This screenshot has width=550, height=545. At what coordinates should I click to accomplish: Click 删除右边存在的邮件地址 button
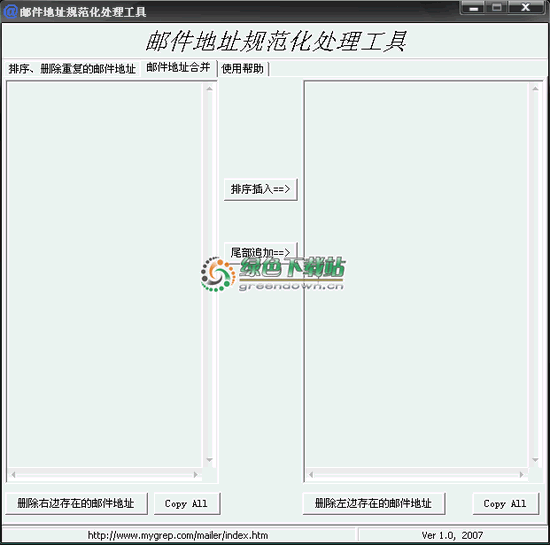[76, 504]
